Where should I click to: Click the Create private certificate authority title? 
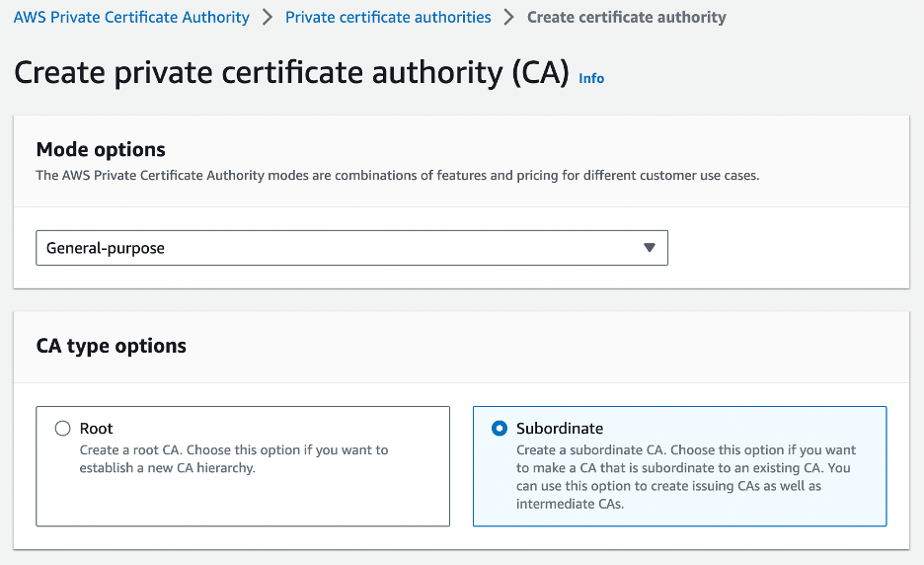tap(291, 73)
